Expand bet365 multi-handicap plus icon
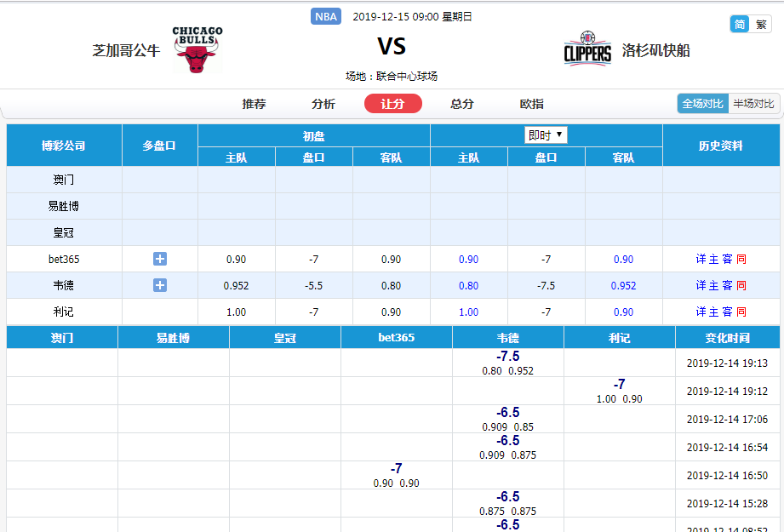 (160, 259)
